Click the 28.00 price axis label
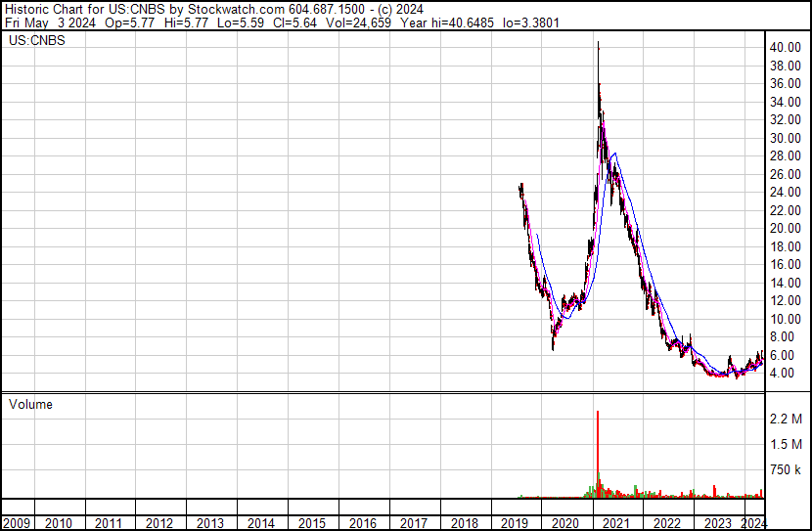This screenshot has height=531, width=812. coord(785,155)
